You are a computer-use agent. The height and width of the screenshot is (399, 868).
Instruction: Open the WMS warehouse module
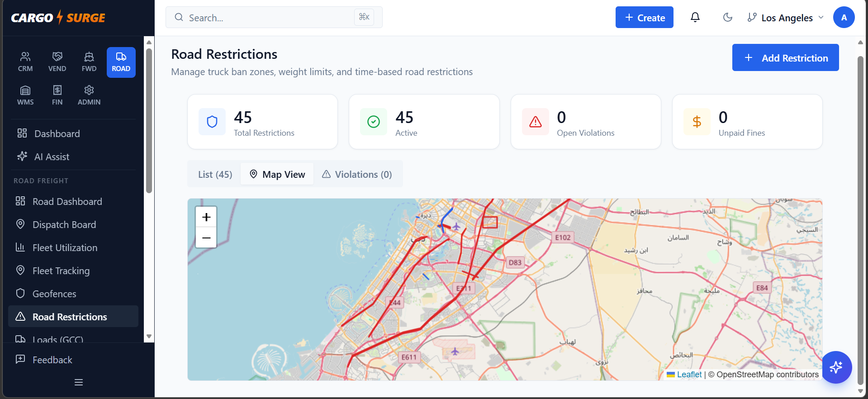coord(25,96)
